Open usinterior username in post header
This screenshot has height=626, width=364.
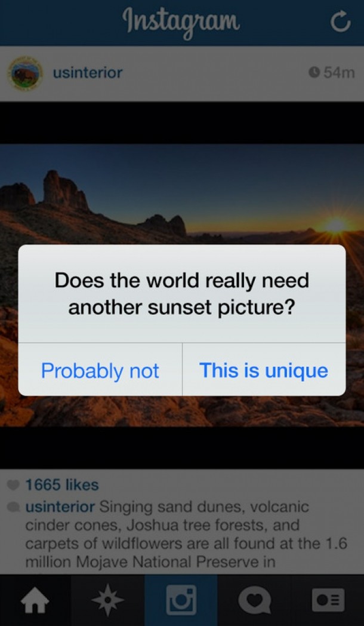click(87, 73)
